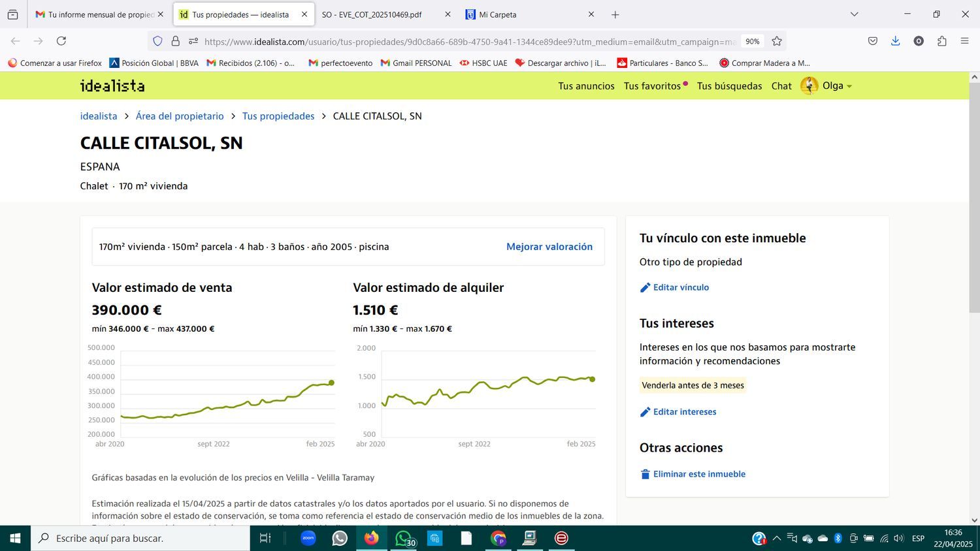
Task: Open the Zoom app in the taskbar
Action: pos(308,538)
